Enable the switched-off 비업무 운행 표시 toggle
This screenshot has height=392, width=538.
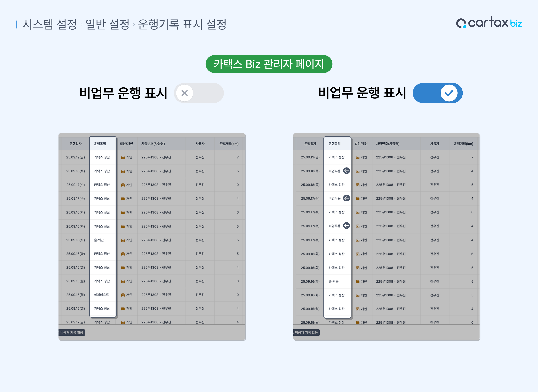(199, 93)
